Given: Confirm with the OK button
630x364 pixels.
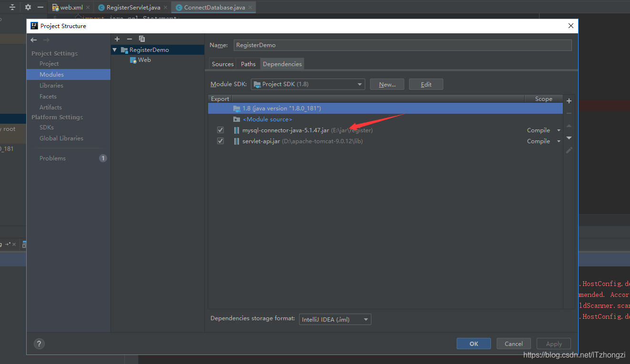Looking at the screenshot, I should (x=474, y=344).
